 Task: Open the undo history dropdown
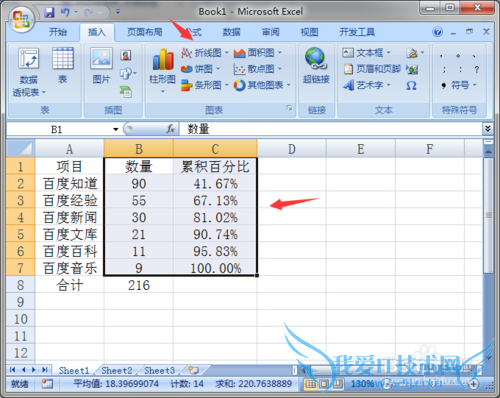[x=76, y=13]
